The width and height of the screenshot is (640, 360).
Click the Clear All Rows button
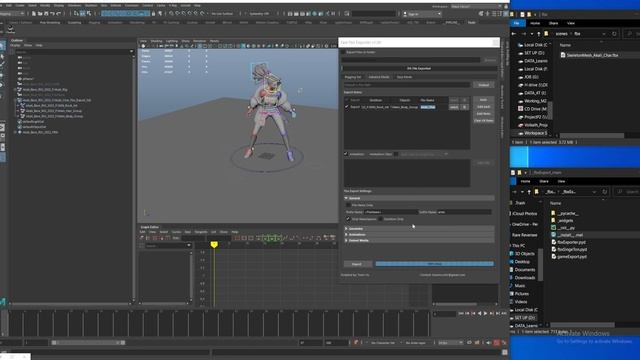coord(483,120)
